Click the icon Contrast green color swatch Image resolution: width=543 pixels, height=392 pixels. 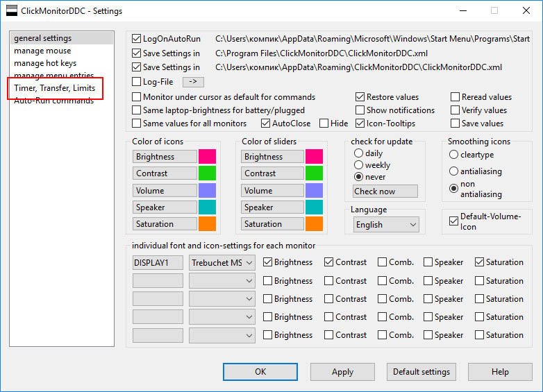tap(207, 173)
